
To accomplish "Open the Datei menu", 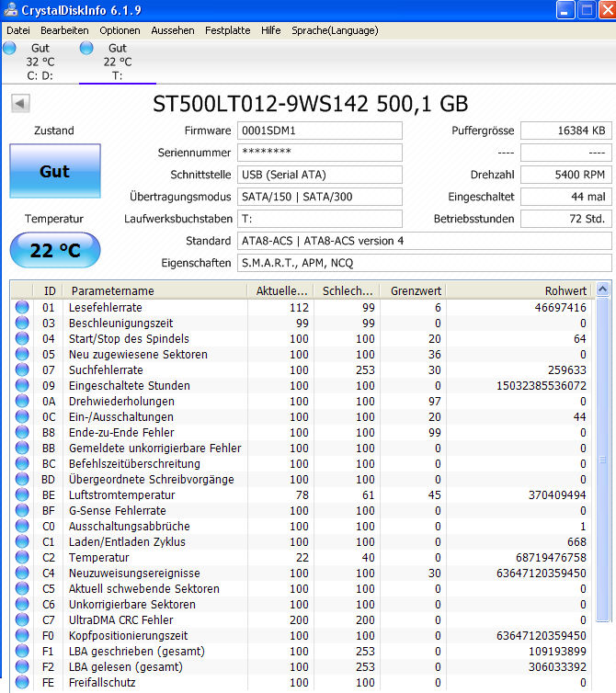I will pyautogui.click(x=18, y=30).
